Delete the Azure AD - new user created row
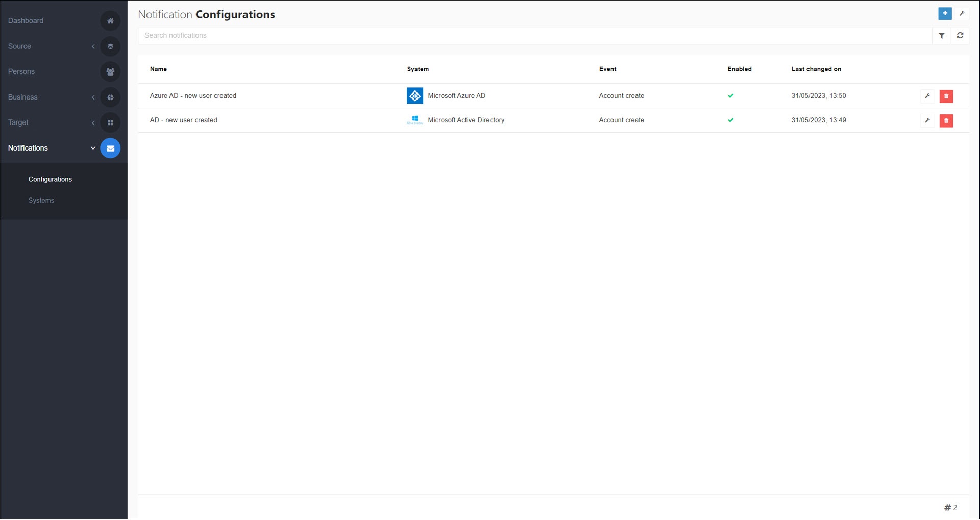Image resolution: width=980 pixels, height=520 pixels. point(946,96)
